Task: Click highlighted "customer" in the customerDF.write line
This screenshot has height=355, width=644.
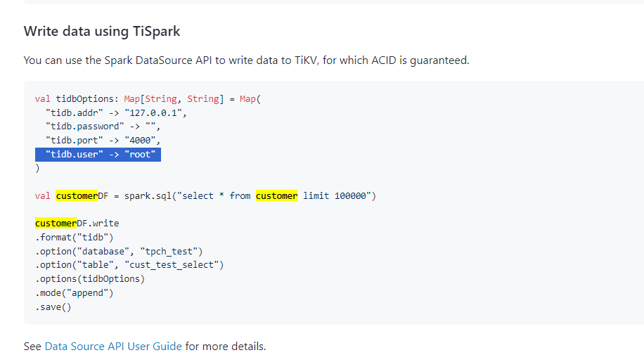Action: [x=56, y=224]
